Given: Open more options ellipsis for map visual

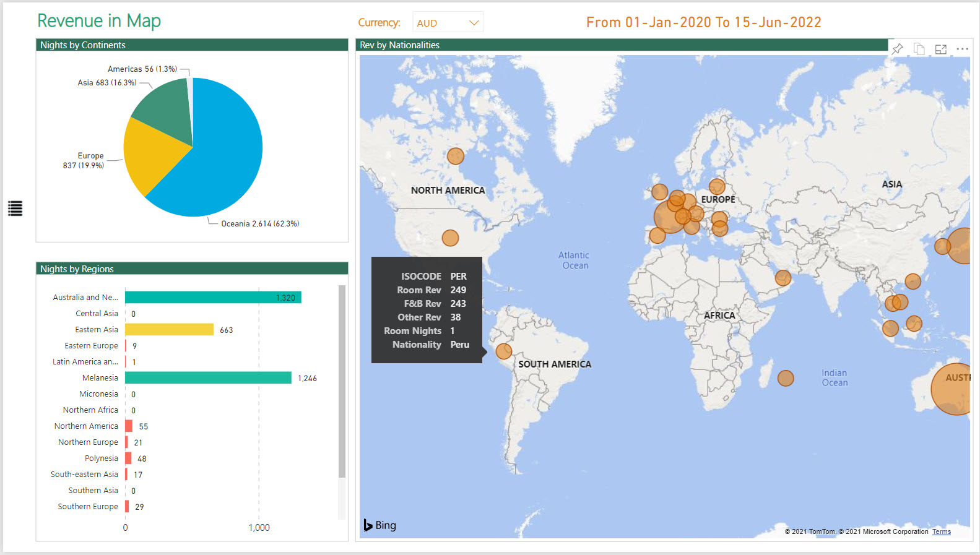Looking at the screenshot, I should [x=962, y=49].
